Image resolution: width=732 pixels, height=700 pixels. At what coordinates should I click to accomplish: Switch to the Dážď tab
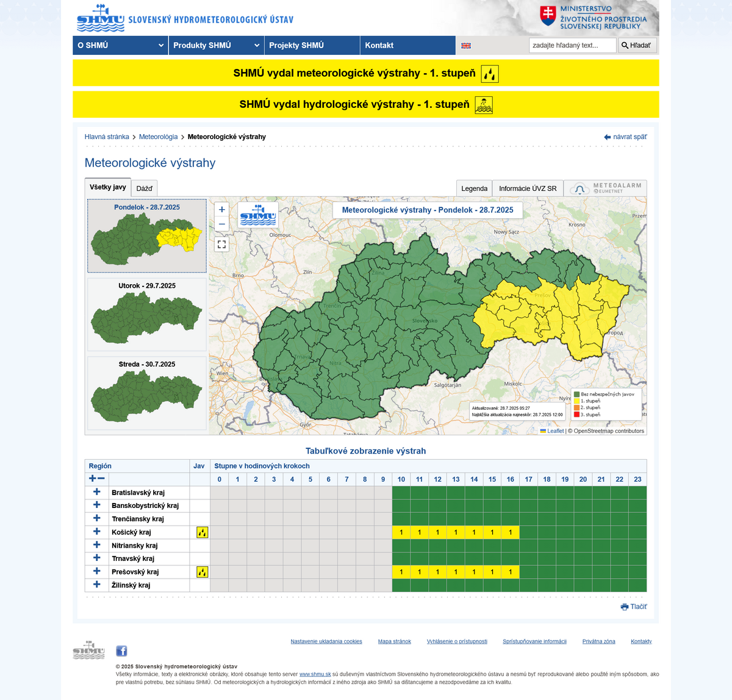click(145, 188)
